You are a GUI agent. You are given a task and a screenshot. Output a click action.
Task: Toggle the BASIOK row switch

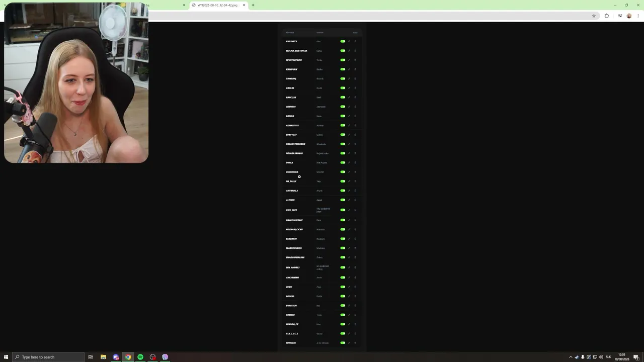coord(343,116)
